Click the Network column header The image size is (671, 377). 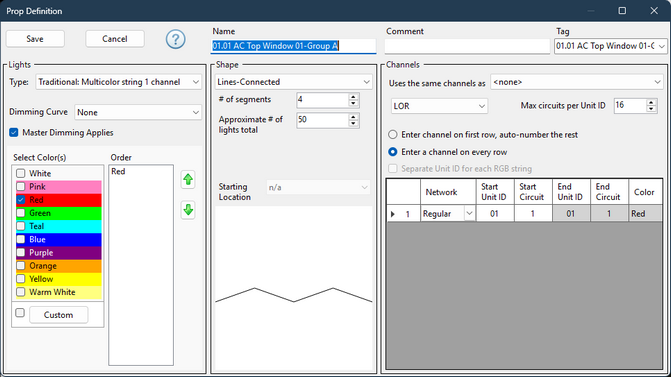pyautogui.click(x=448, y=192)
